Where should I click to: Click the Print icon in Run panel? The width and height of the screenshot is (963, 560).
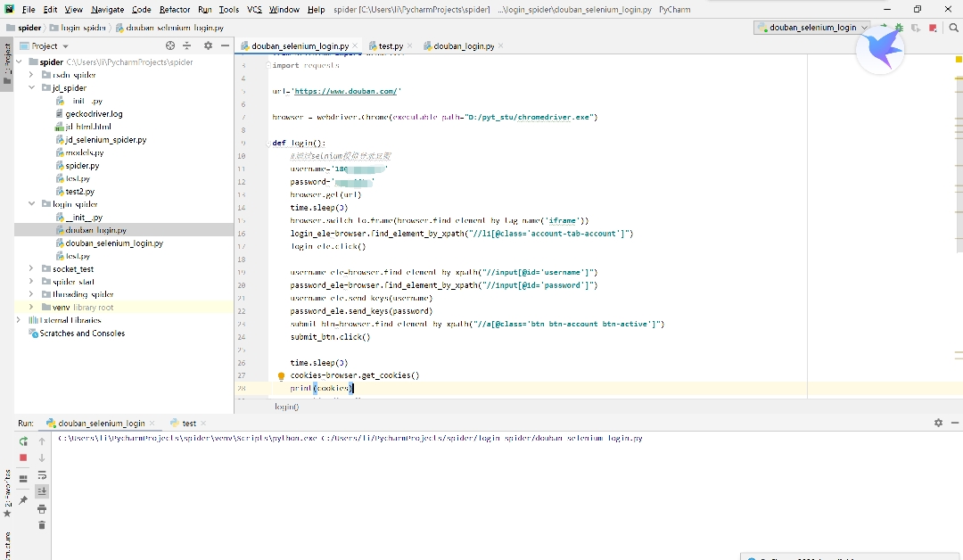coord(41,509)
